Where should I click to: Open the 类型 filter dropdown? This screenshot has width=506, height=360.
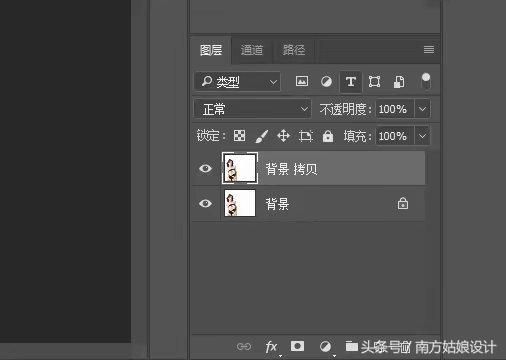tap(237, 82)
